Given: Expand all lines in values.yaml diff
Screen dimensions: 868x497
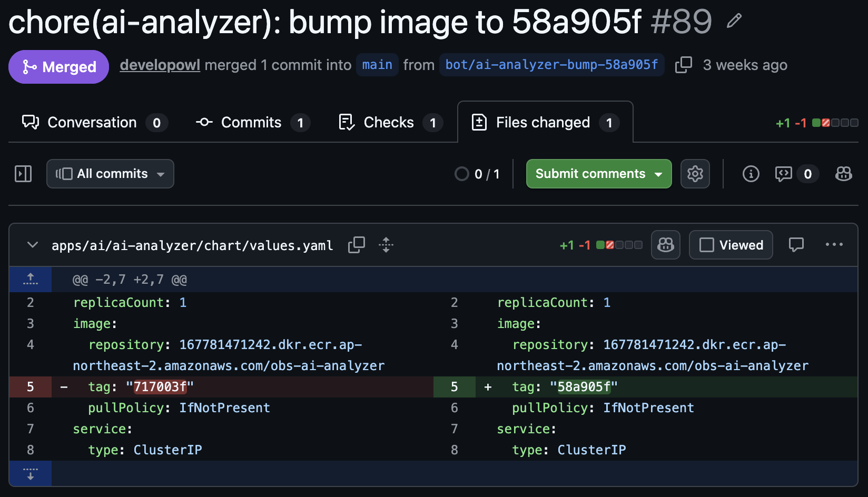Looking at the screenshot, I should (x=386, y=245).
